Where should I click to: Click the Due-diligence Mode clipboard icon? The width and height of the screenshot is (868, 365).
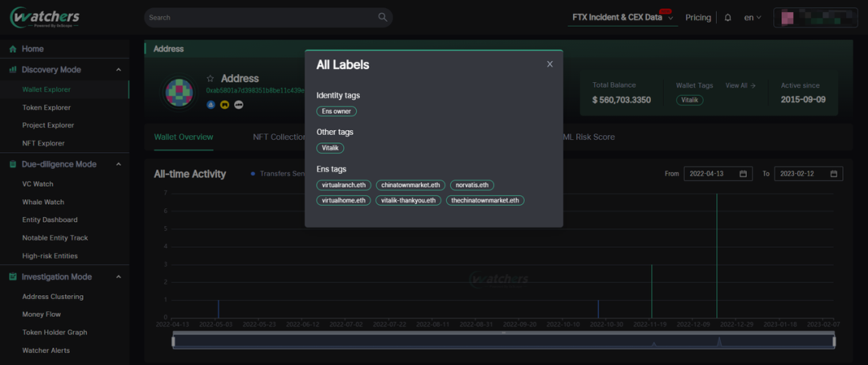tap(13, 165)
